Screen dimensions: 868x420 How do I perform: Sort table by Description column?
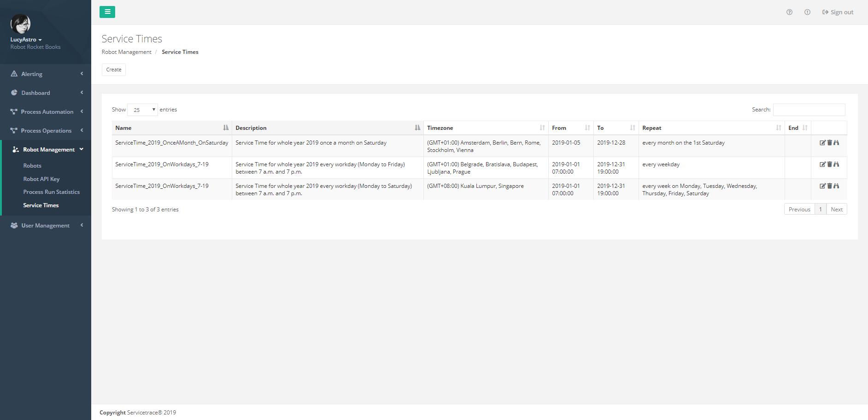[x=328, y=128]
